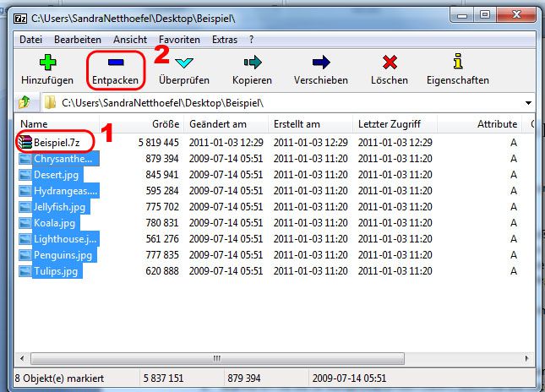545x392 pixels.
Task: Open the Datei menu
Action: point(30,40)
